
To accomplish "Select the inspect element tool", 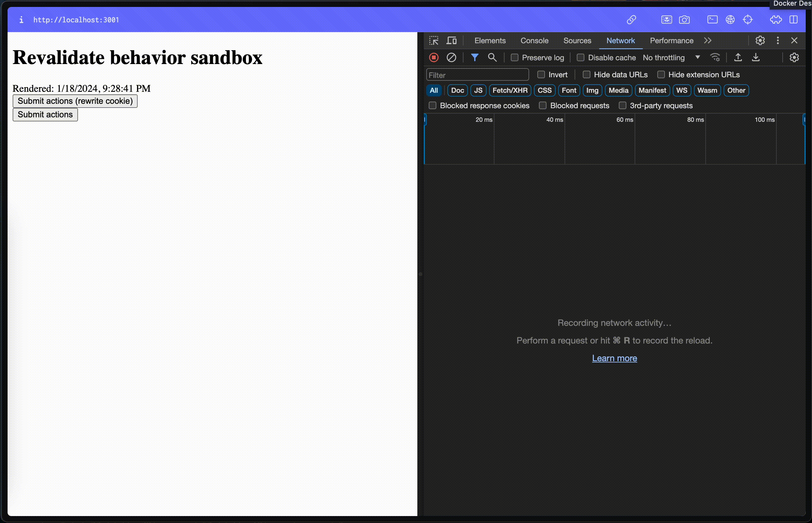I will (x=434, y=40).
